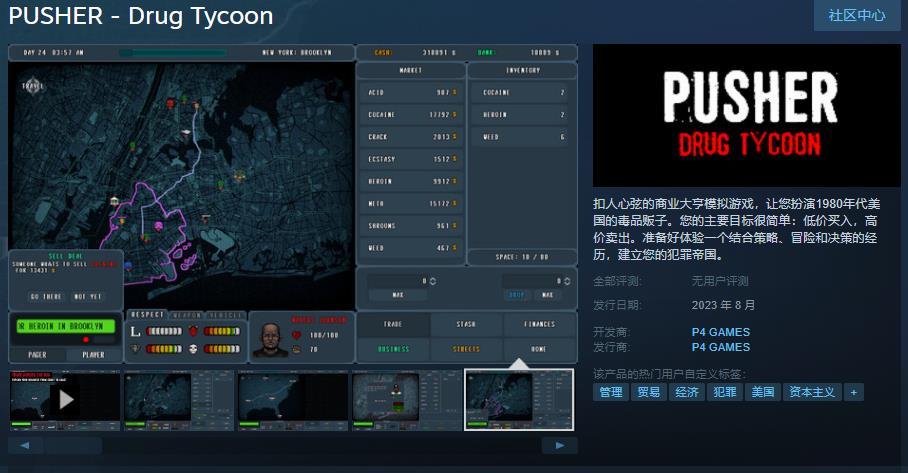The height and width of the screenshot is (473, 908).
Task: Click the right carousel arrow
Action: tap(559, 446)
